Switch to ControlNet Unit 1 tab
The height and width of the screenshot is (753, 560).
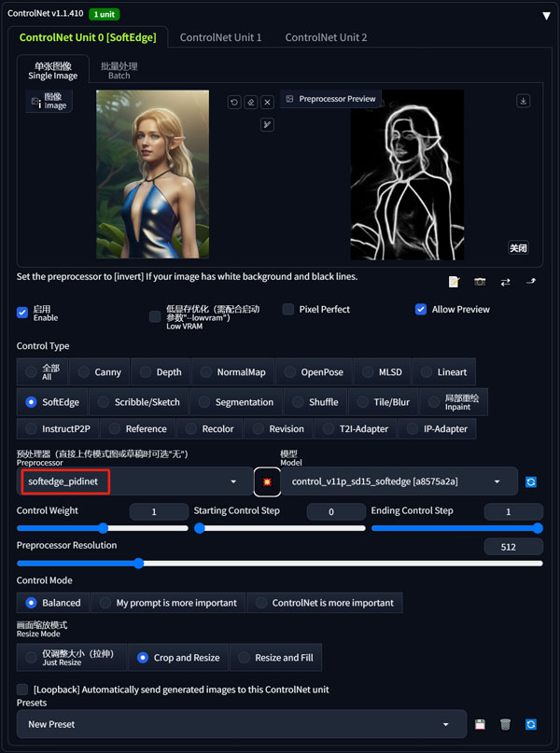[x=220, y=37]
